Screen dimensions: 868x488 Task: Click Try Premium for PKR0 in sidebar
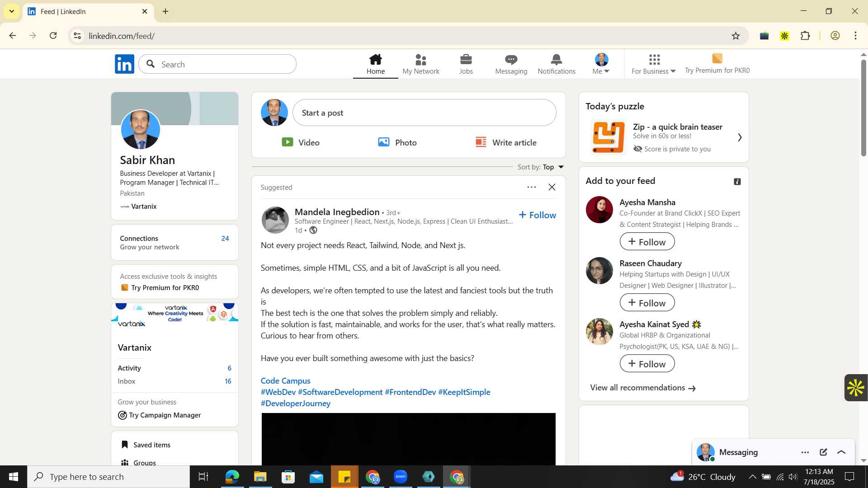[x=160, y=288]
